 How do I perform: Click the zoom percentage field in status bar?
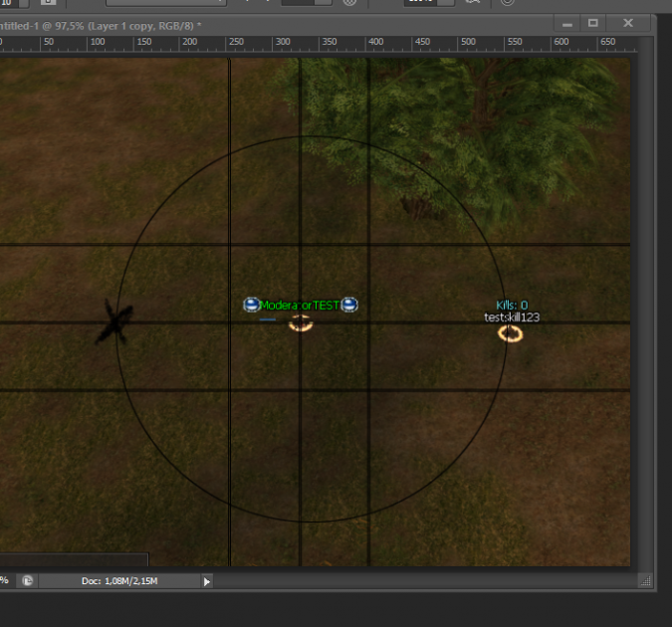tap(5, 580)
